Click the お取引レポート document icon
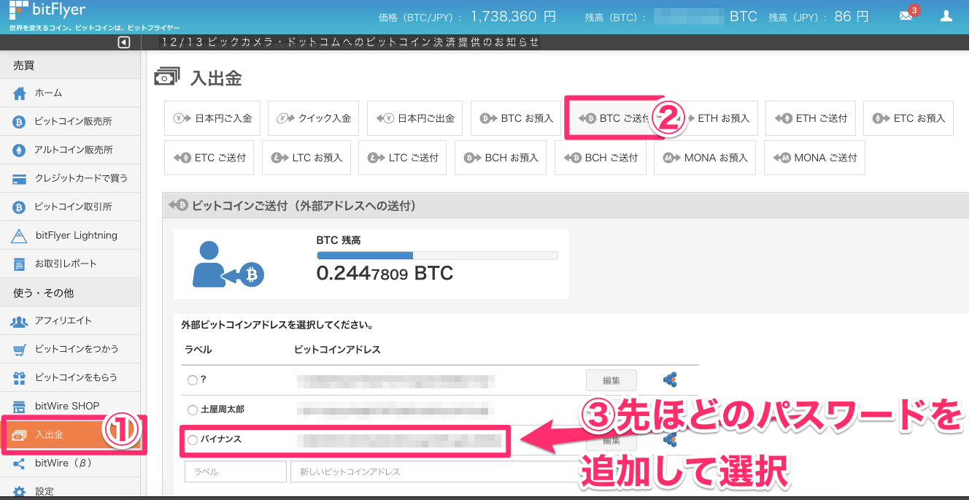The image size is (980, 500). coord(20,264)
